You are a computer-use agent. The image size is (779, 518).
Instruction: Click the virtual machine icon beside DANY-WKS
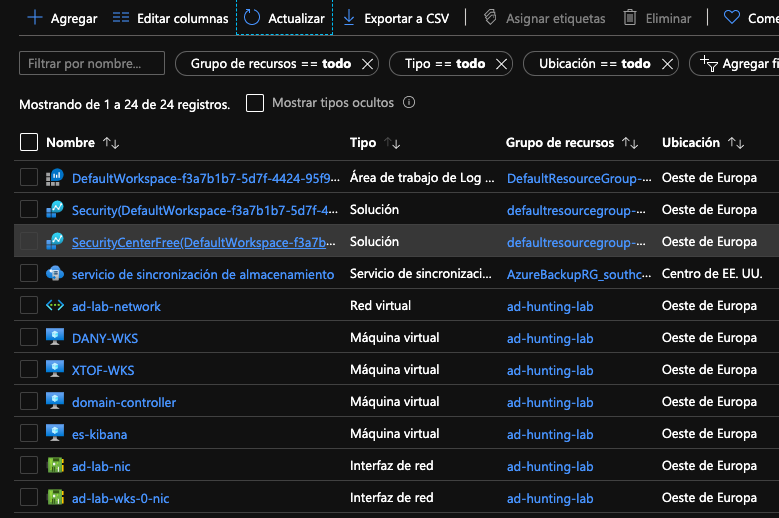click(x=55, y=338)
